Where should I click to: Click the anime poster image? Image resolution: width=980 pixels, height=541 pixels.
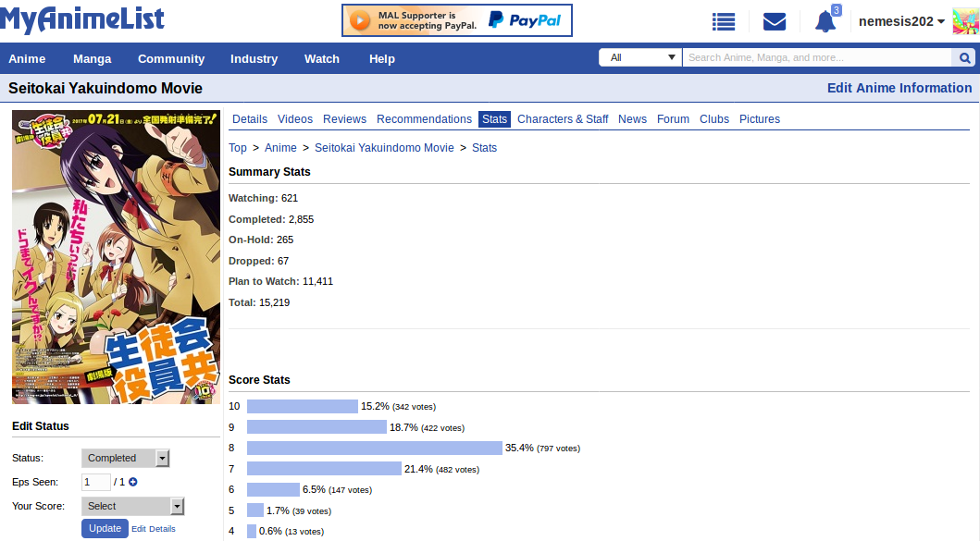[x=117, y=257]
